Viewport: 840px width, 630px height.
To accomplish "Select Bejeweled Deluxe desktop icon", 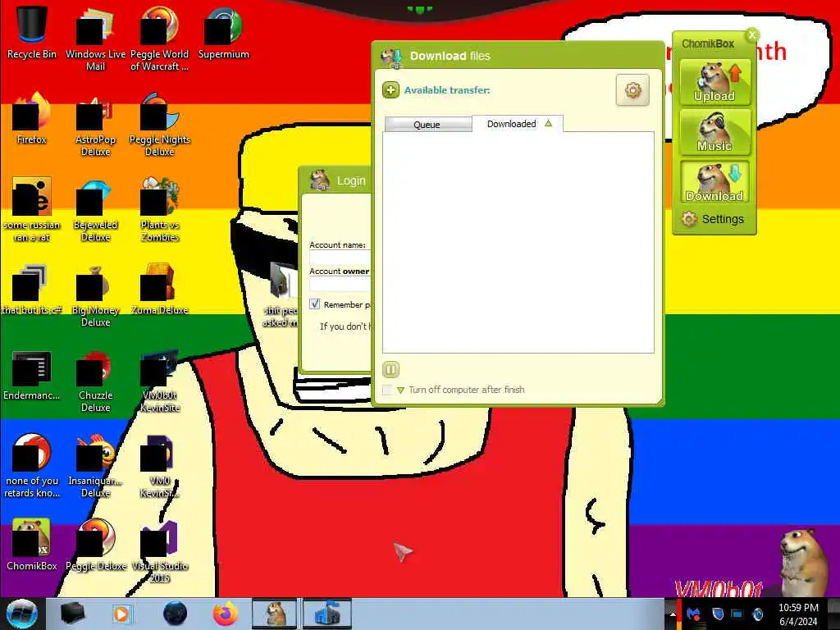I will [95, 210].
